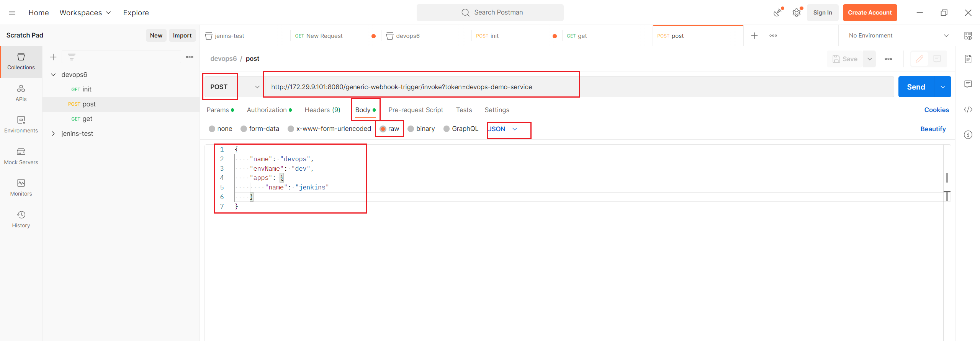This screenshot has height=341, width=980.
Task: Select the none body type
Action: [221, 129]
